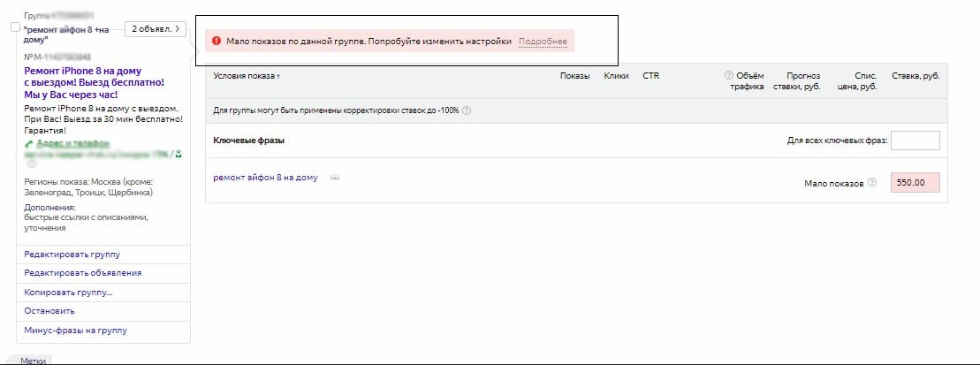Open the "Подробнее" link in the warning
The width and height of the screenshot is (980, 365).
543,42
